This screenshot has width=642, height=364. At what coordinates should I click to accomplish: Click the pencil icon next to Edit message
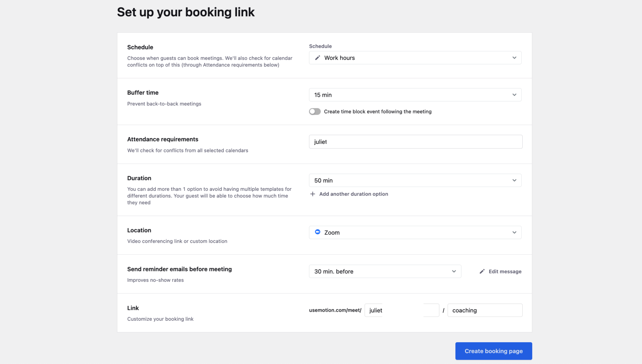click(x=482, y=271)
